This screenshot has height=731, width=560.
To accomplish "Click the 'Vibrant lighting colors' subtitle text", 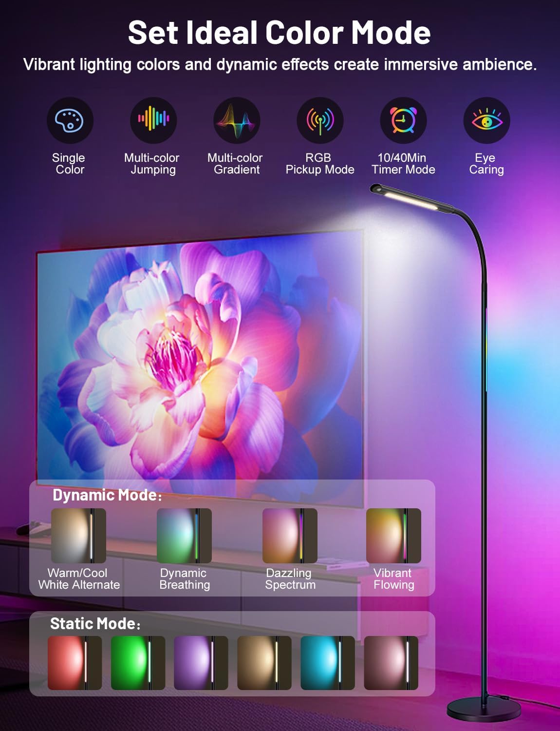I will coord(280,64).
